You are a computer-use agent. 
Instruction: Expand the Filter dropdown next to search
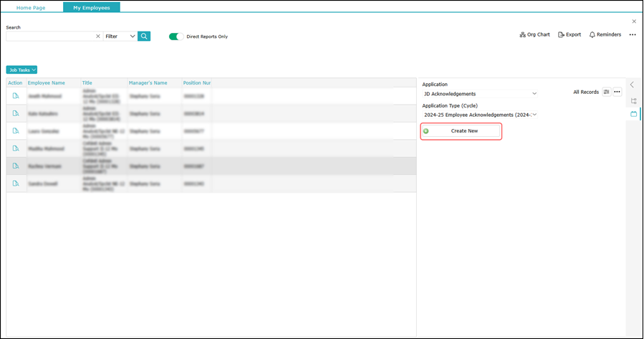pos(120,36)
